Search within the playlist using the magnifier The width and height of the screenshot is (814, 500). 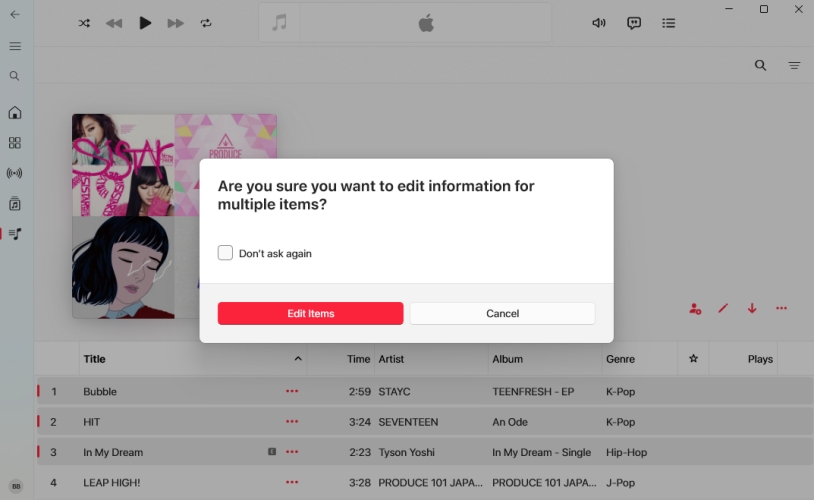(761, 65)
